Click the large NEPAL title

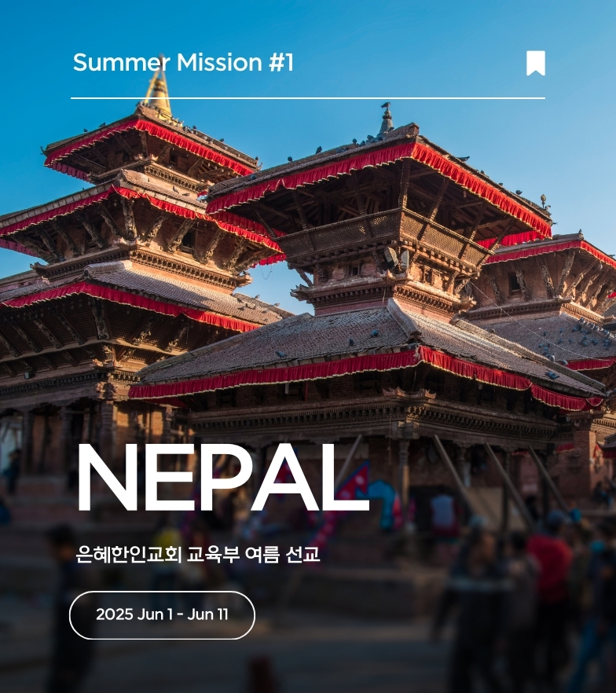coord(224,477)
